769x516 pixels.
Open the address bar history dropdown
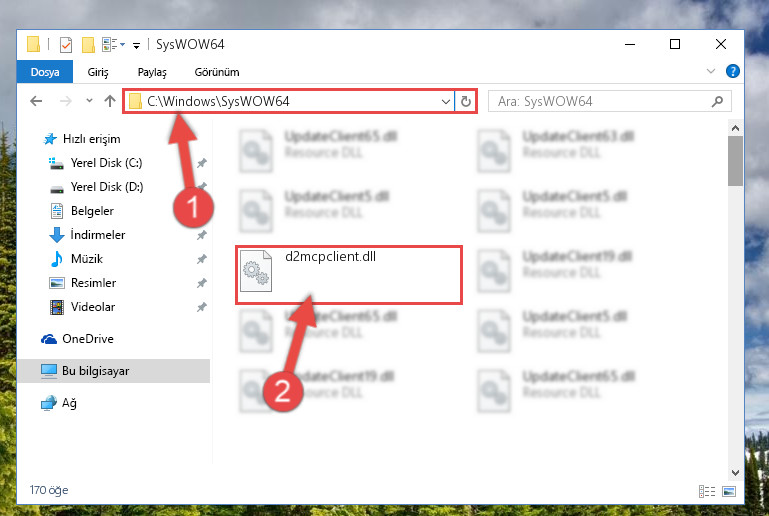(x=445, y=102)
